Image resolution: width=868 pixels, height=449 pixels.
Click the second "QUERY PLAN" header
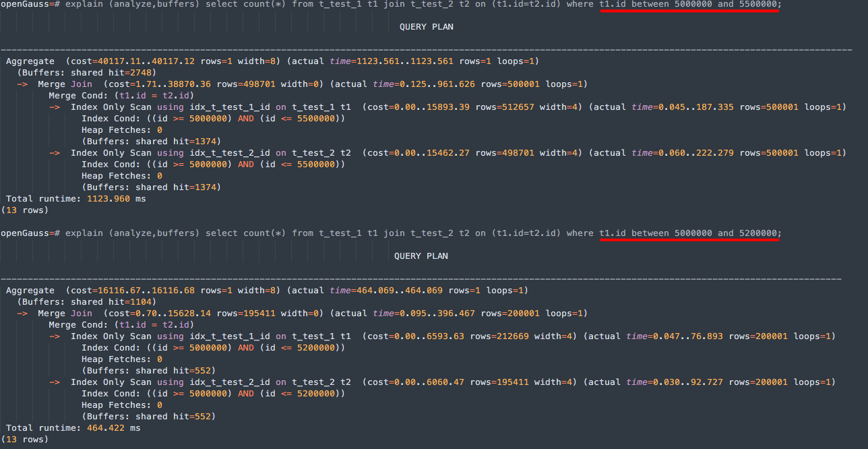click(x=421, y=256)
